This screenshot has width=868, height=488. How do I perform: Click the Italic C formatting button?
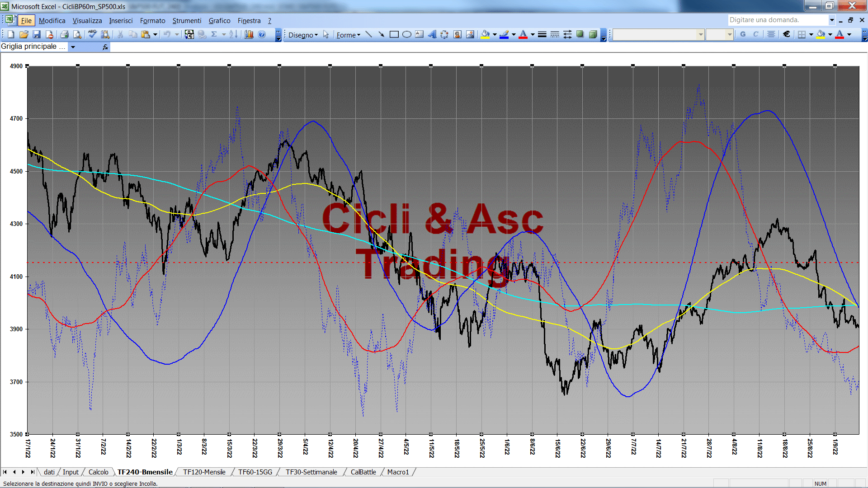(755, 34)
